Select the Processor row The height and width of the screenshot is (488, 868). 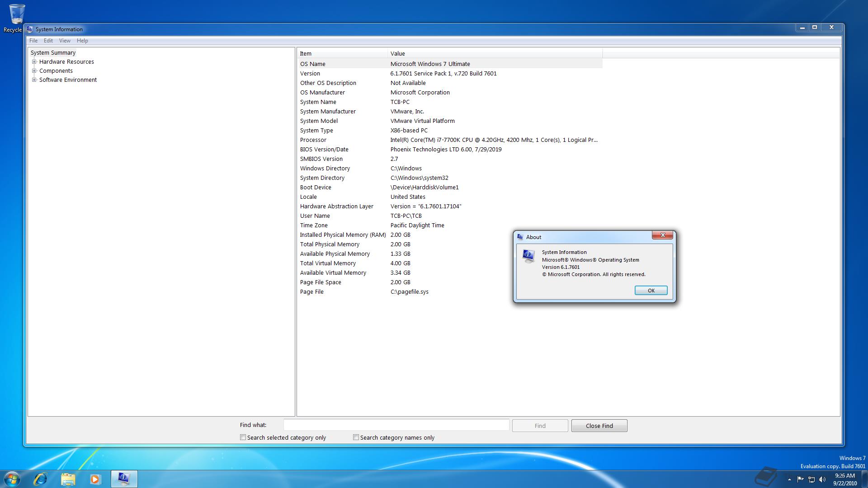click(x=450, y=140)
